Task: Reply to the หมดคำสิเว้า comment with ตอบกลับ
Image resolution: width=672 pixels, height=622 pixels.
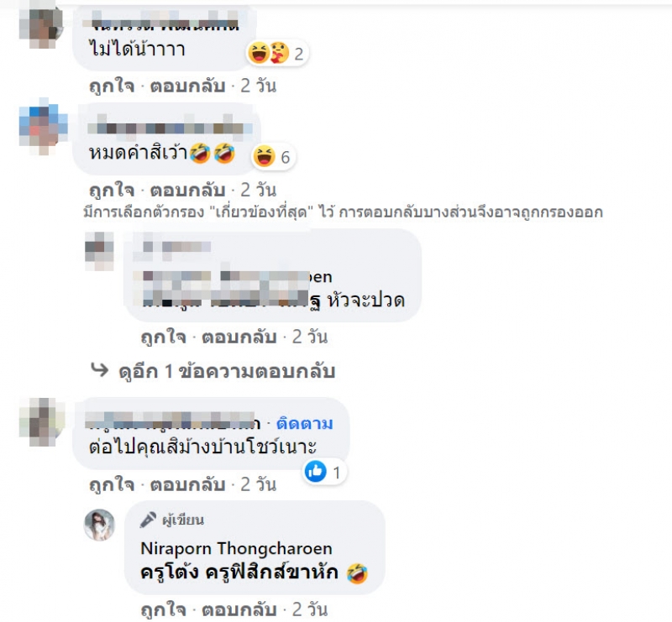Action: click(x=187, y=191)
